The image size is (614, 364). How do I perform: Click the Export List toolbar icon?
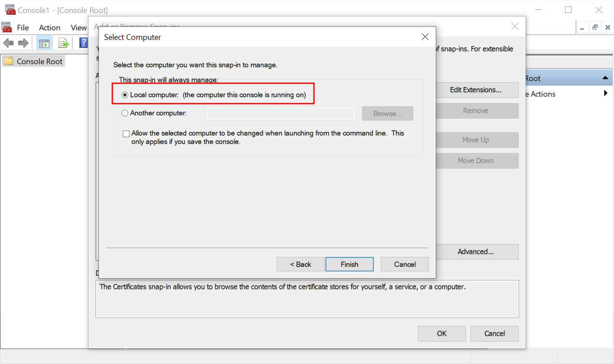coord(64,43)
